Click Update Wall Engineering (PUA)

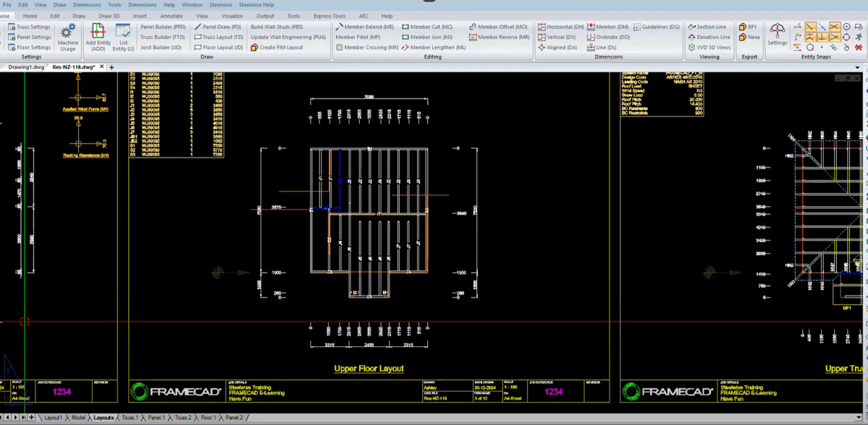click(288, 37)
